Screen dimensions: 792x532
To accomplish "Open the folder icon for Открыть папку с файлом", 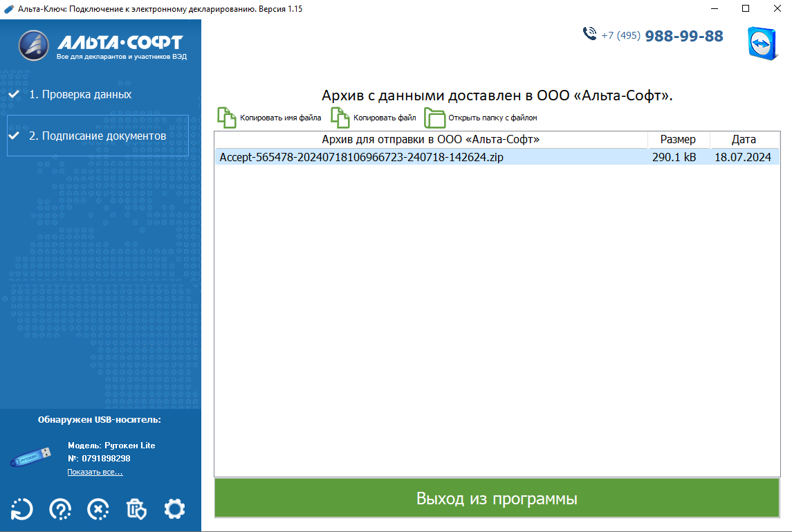I will (434, 118).
